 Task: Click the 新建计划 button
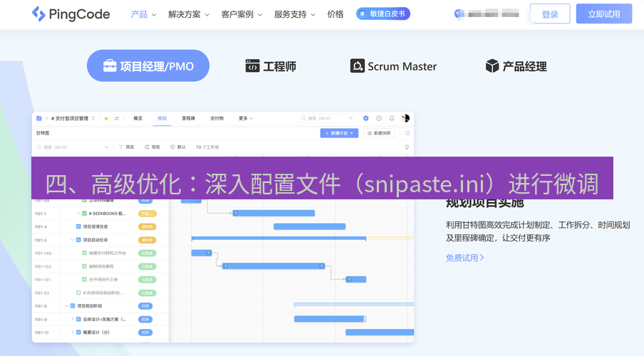pyautogui.click(x=339, y=133)
